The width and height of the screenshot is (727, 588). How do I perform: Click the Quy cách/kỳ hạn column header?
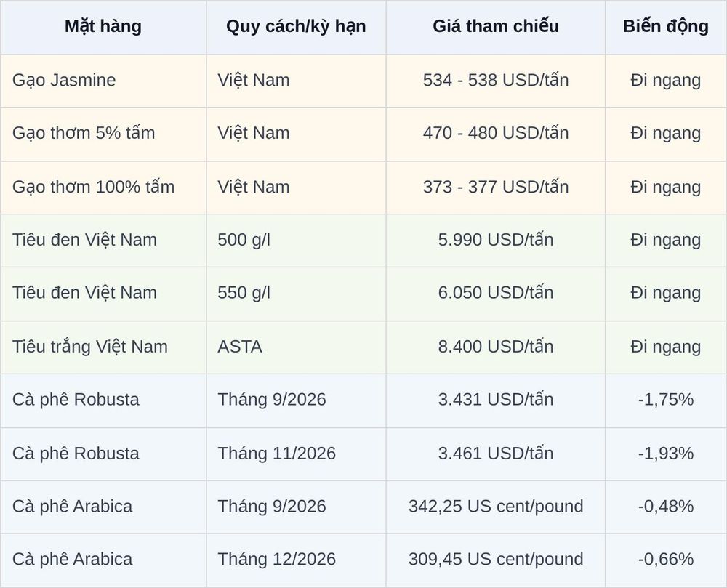[x=297, y=27]
